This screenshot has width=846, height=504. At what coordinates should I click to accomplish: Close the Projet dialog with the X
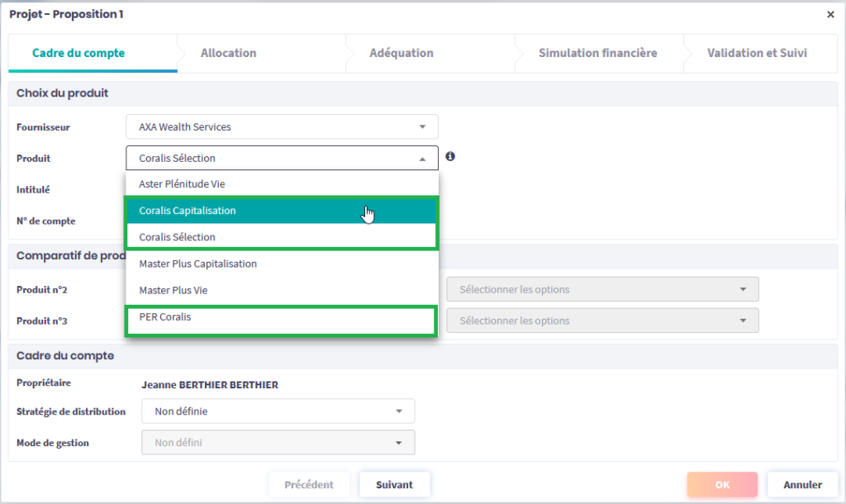click(830, 14)
